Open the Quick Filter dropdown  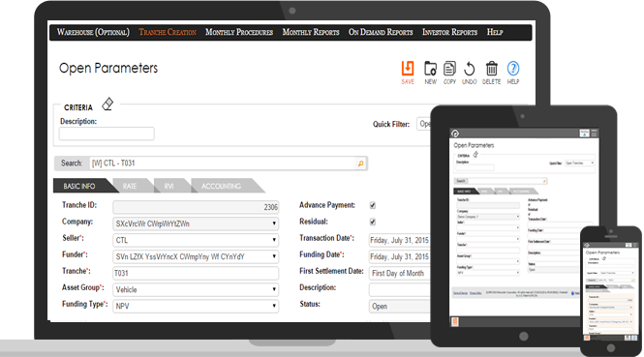pos(424,124)
